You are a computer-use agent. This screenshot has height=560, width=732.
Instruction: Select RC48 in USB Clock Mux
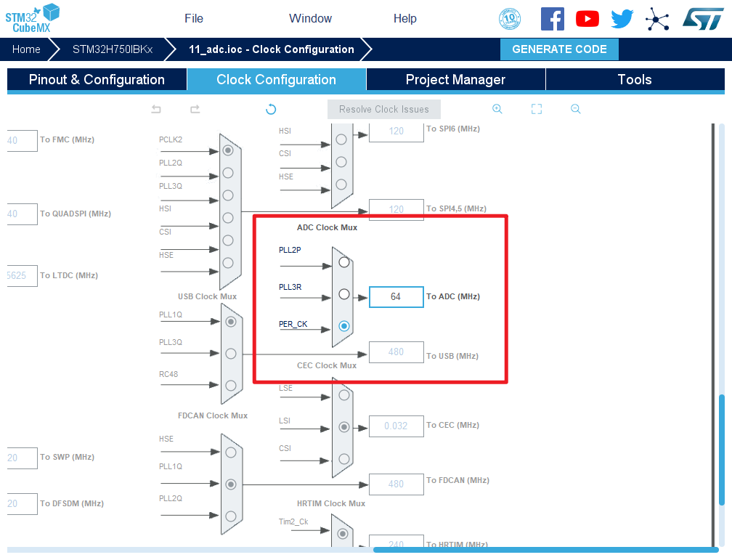[231, 385]
